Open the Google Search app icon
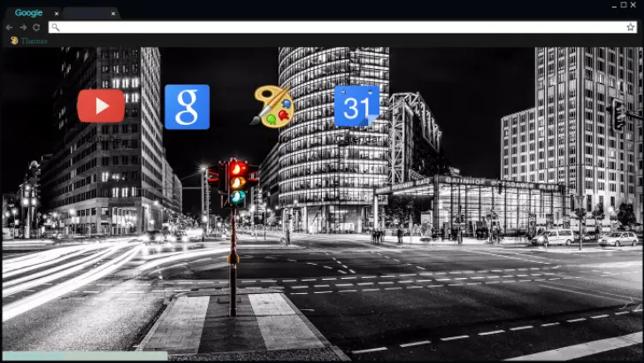The image size is (644, 363). [x=187, y=107]
